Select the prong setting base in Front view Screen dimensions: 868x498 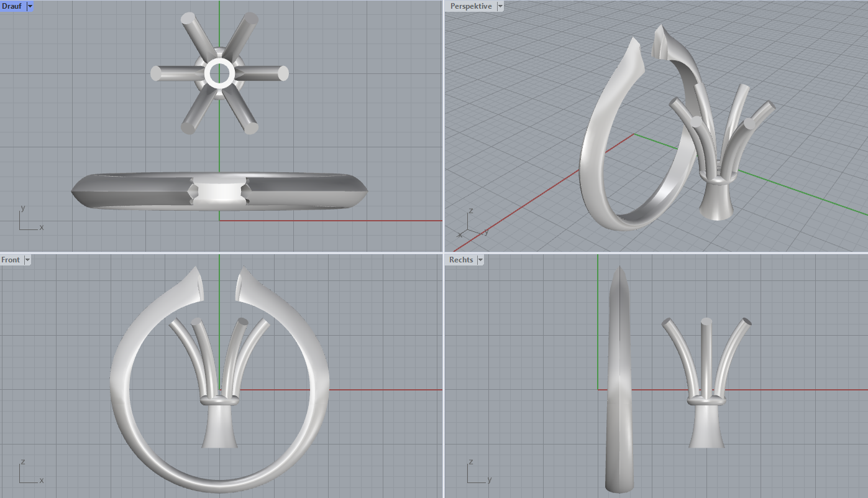pos(219,430)
